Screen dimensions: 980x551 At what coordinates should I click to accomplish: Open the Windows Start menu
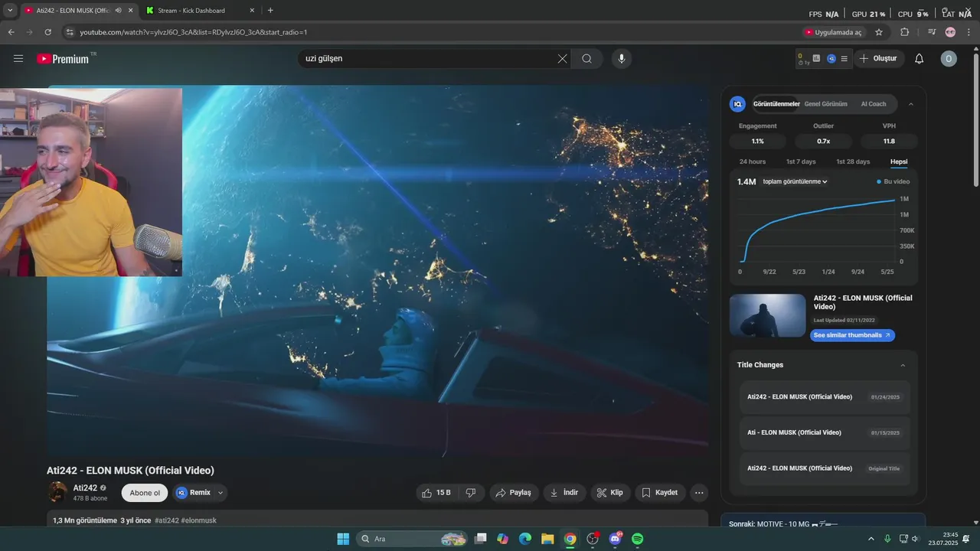point(343,539)
